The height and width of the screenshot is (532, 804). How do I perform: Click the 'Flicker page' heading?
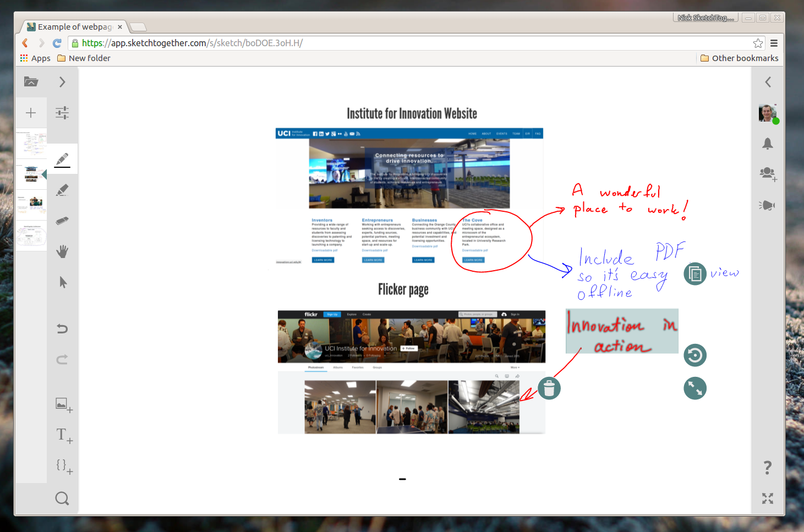403,289
